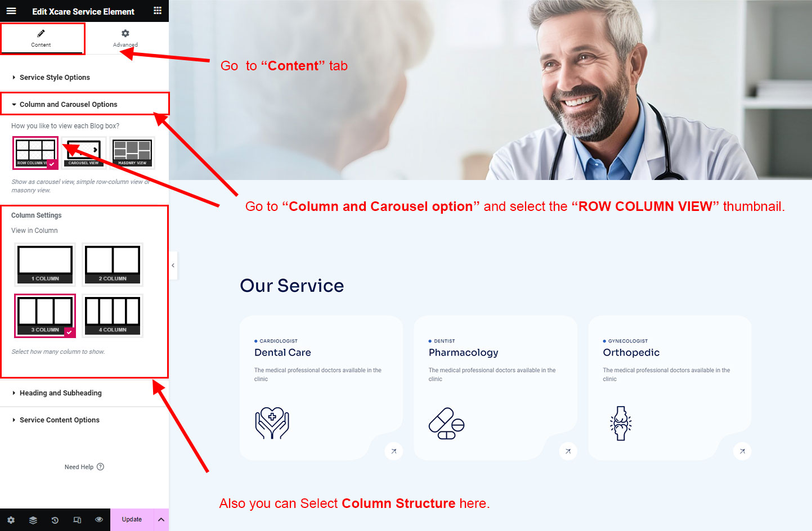
Task: Choose the Masonry View option
Action: [x=132, y=152]
